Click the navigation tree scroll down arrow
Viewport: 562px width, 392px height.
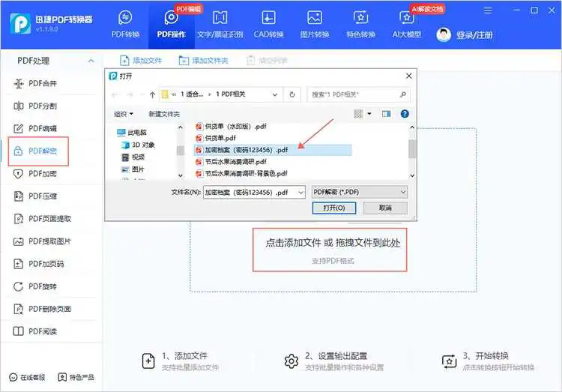tap(181, 175)
